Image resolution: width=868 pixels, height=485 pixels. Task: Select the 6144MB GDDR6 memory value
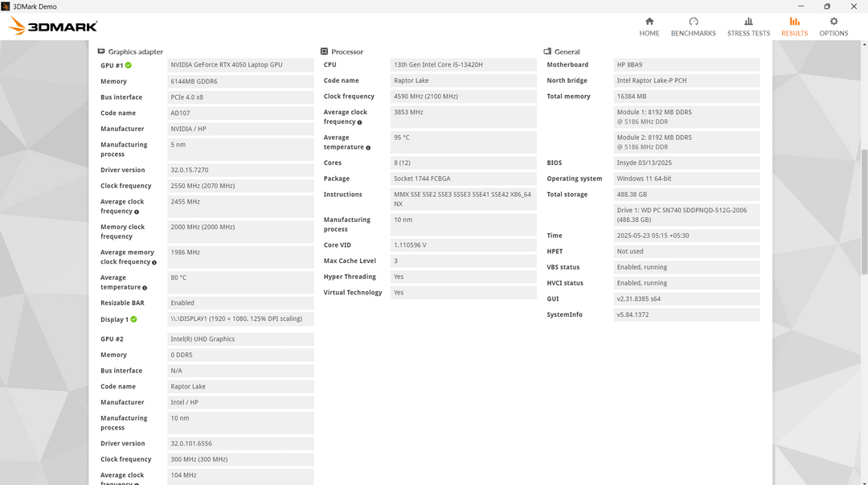coord(240,81)
